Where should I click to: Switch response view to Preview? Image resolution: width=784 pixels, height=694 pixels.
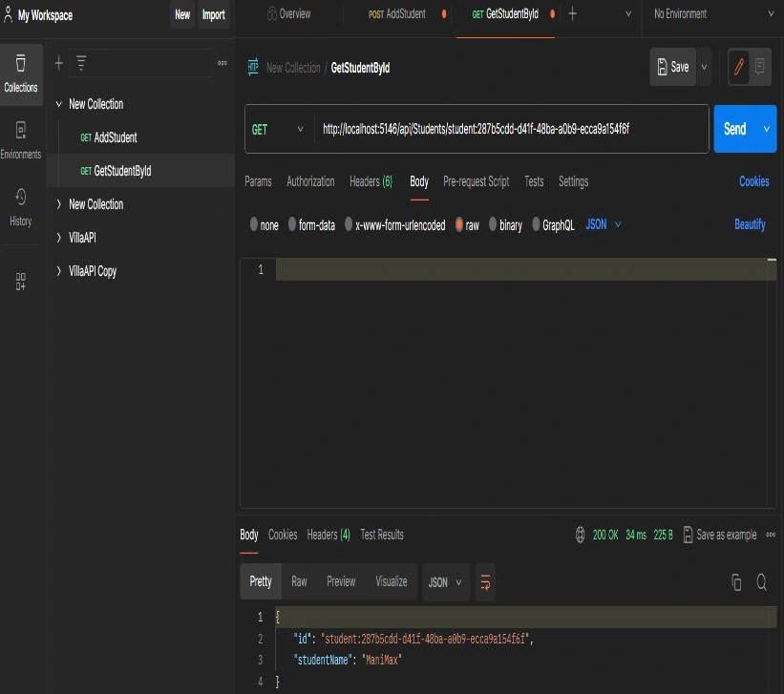click(x=341, y=581)
